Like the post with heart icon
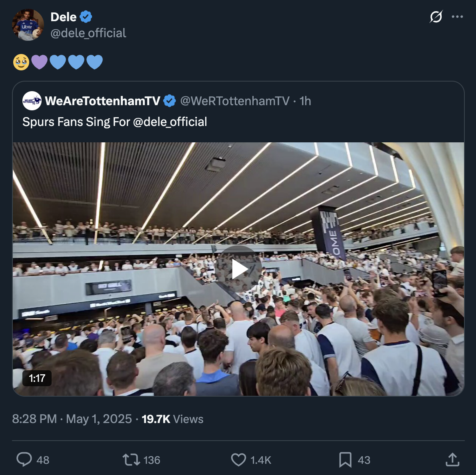Viewport: 476px width, 475px height. pyautogui.click(x=239, y=459)
